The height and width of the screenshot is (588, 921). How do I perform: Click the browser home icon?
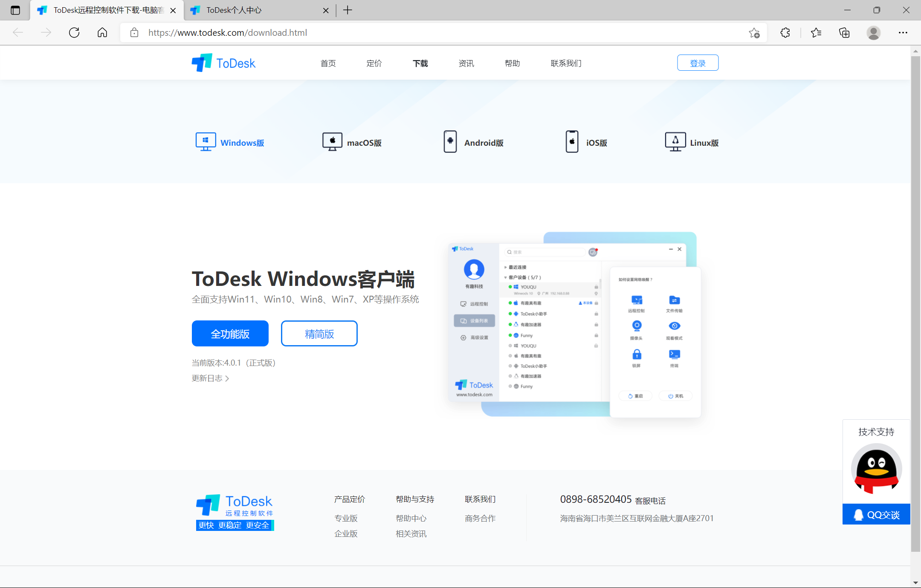(x=102, y=32)
